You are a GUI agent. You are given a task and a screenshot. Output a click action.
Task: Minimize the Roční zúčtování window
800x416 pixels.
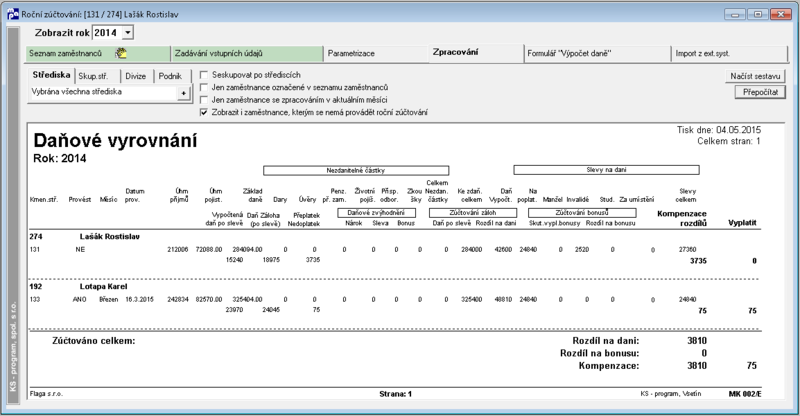point(735,14)
